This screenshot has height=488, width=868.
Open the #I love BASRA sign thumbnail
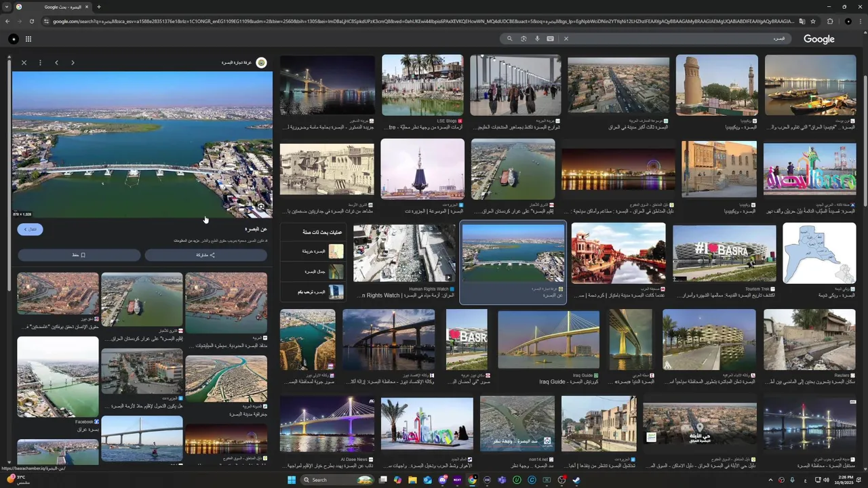724,254
